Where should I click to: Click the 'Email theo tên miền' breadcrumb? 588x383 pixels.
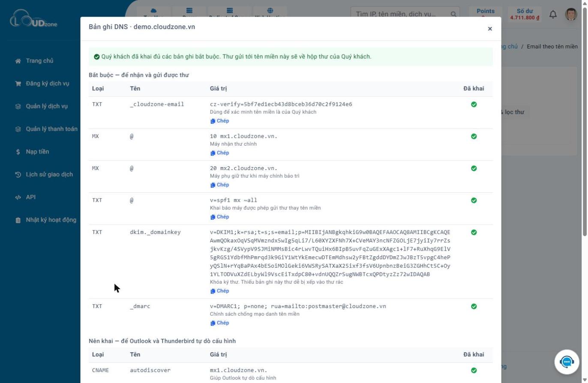click(x=552, y=46)
